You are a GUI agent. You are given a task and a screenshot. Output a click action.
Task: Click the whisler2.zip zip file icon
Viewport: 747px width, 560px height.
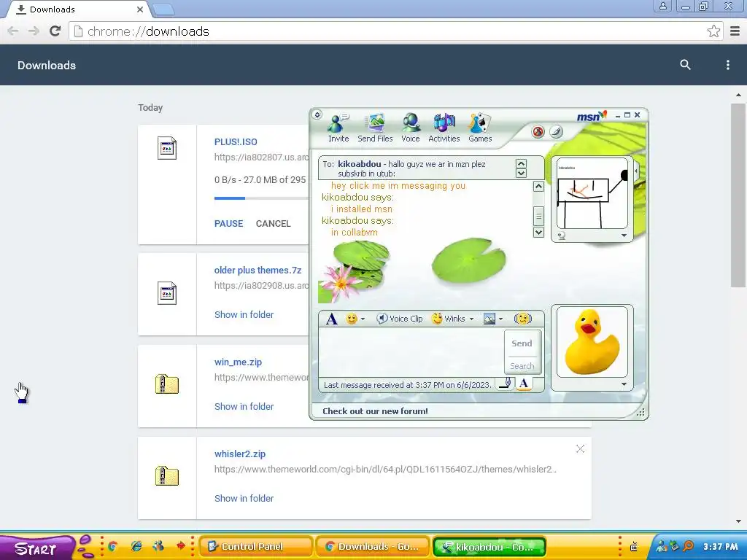pos(167,475)
